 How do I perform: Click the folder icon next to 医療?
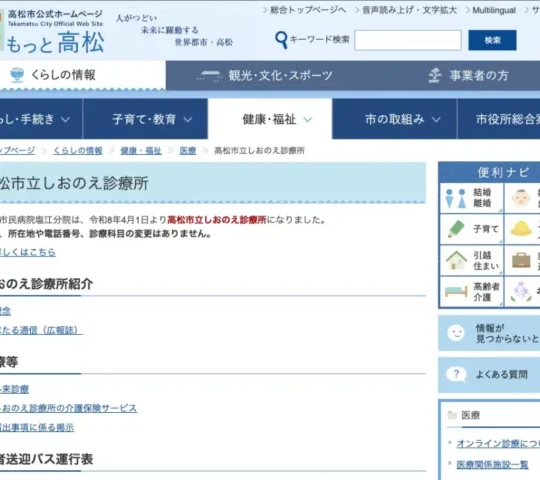coord(452,415)
